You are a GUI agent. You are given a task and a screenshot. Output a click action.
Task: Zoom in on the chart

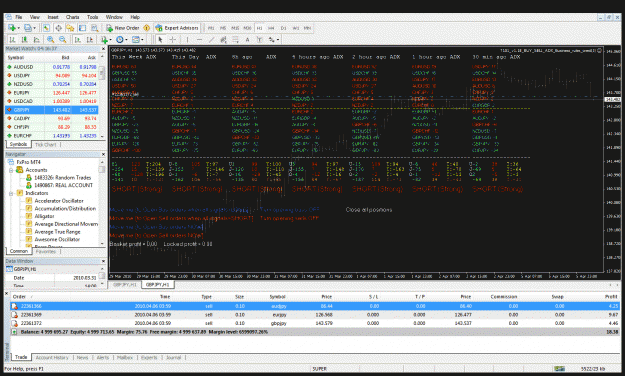[x=50, y=39]
